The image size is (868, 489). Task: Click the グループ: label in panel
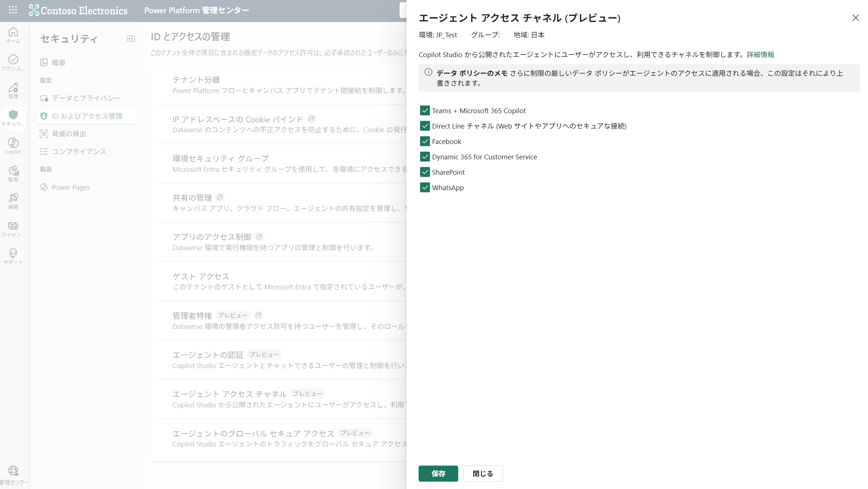(485, 35)
